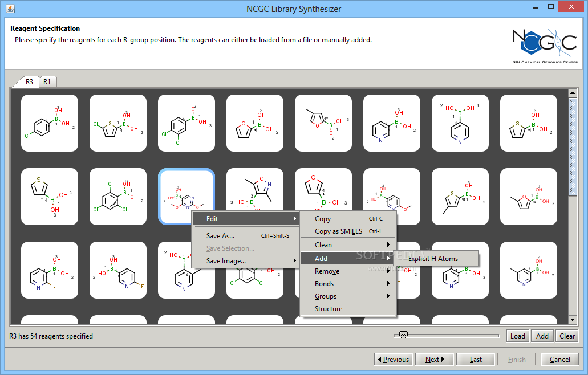Click the reagent grid scroll down arrow
Screen dimensions: 588x375
point(572,320)
